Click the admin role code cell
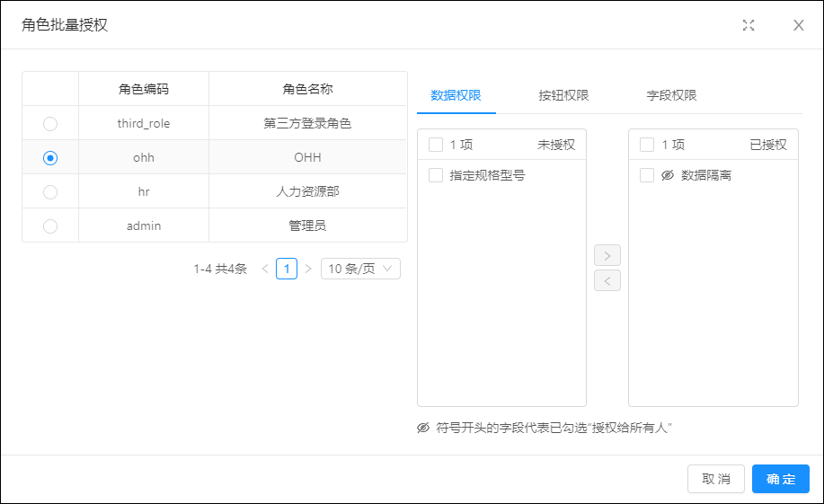 (144, 226)
